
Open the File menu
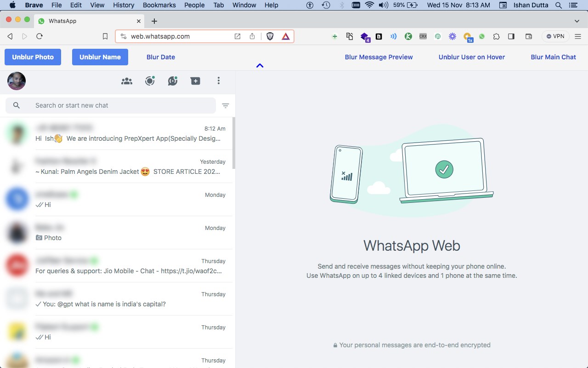(x=57, y=5)
